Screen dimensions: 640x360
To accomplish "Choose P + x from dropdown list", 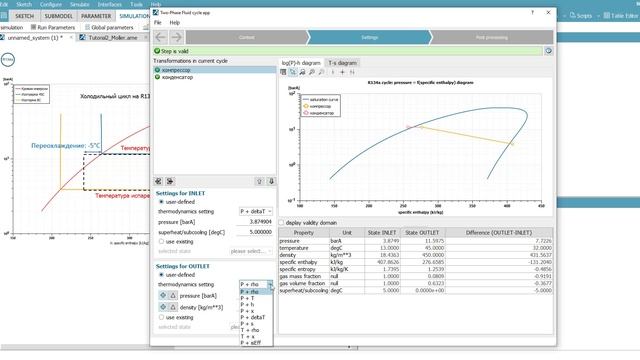I will click(256, 311).
